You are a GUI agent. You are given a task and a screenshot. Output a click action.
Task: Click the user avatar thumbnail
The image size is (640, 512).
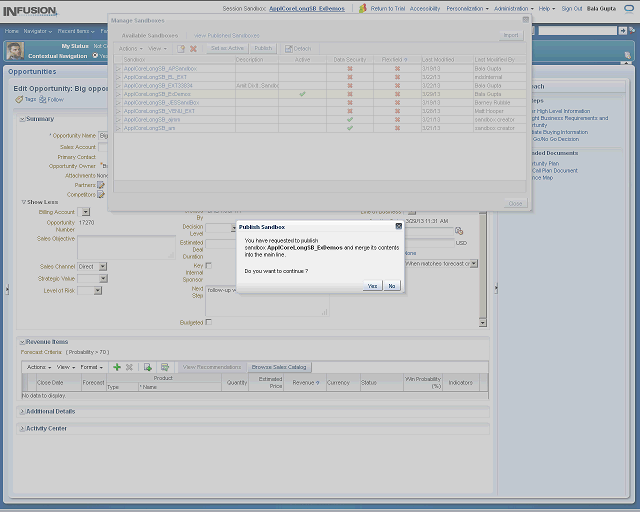(x=15, y=51)
